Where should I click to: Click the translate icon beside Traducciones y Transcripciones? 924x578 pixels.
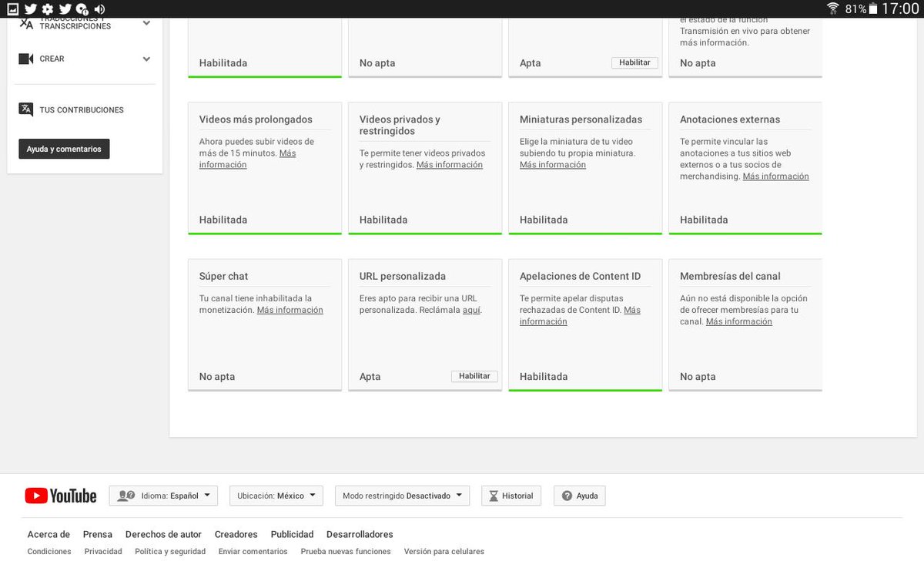(x=26, y=23)
